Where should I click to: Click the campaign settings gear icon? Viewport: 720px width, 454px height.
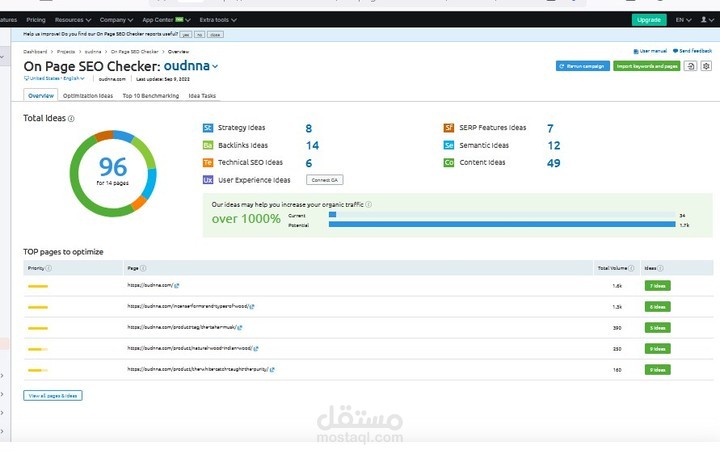pos(706,66)
